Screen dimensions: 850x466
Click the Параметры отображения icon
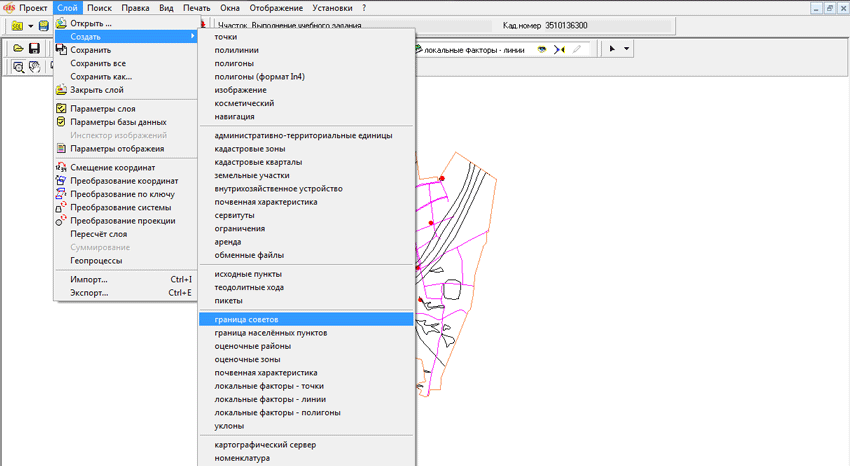pyautogui.click(x=61, y=148)
